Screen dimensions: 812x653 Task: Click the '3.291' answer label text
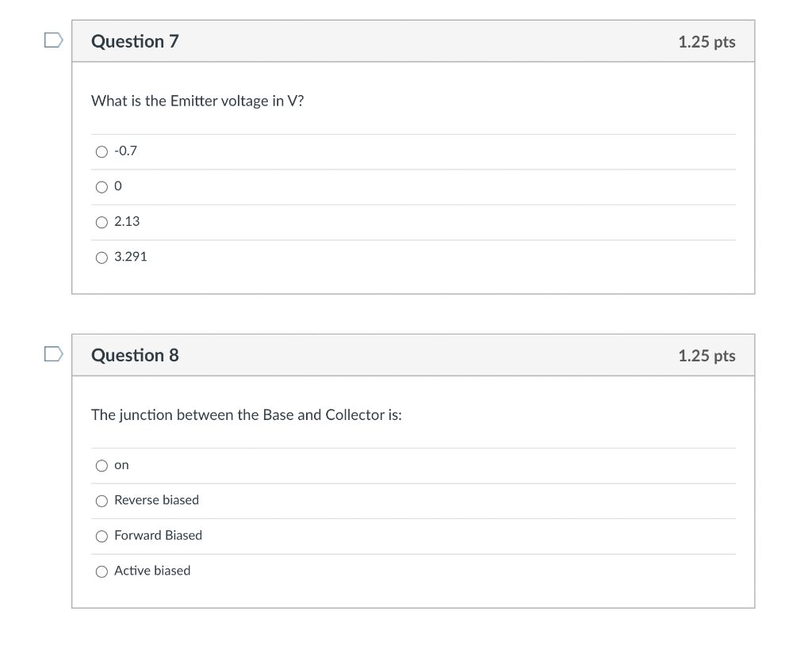131,257
